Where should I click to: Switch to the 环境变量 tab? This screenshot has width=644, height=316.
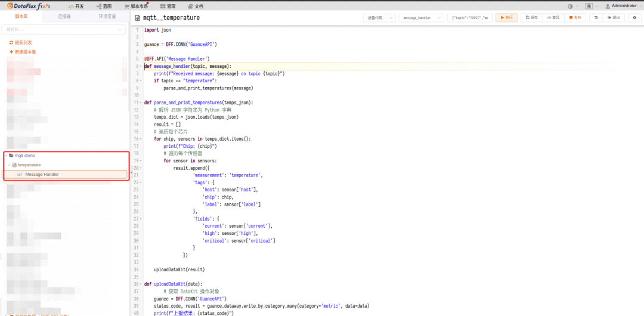pyautogui.click(x=107, y=17)
